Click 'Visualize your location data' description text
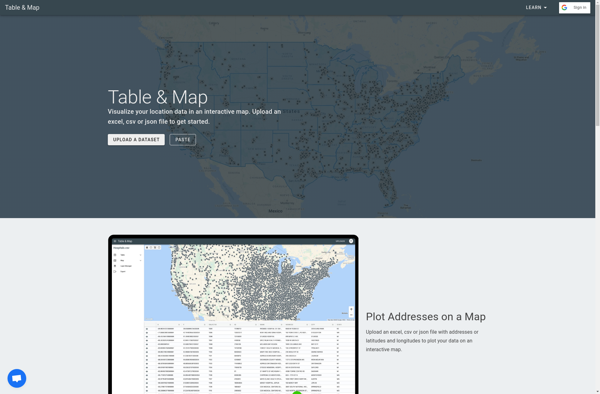600x394 pixels. (194, 117)
